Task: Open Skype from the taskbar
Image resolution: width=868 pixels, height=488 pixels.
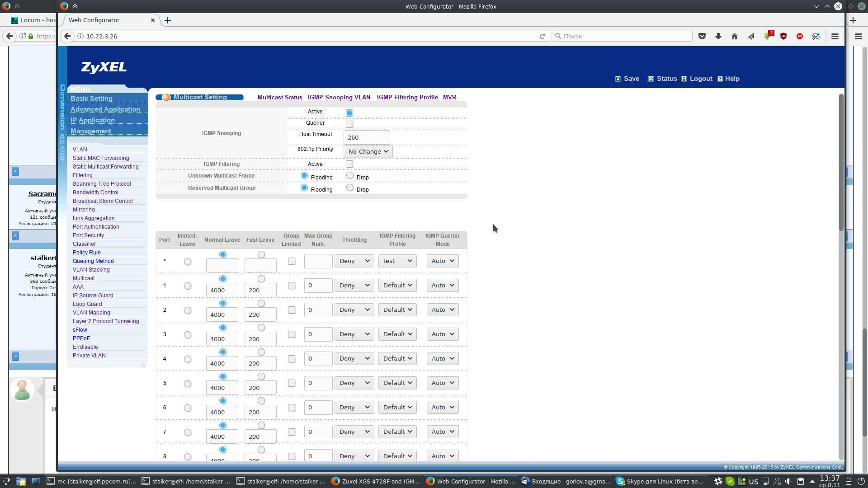Action: pos(660,481)
